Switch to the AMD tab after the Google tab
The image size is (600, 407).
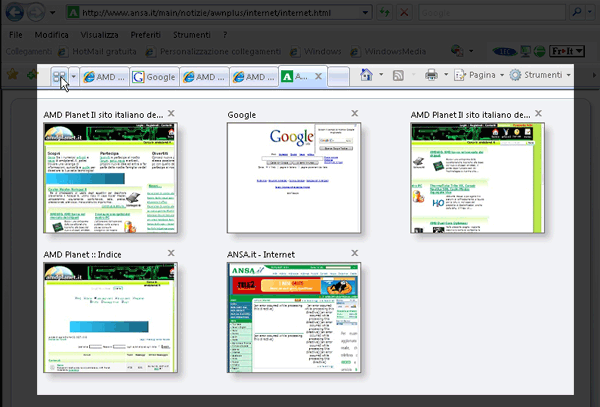[204, 77]
